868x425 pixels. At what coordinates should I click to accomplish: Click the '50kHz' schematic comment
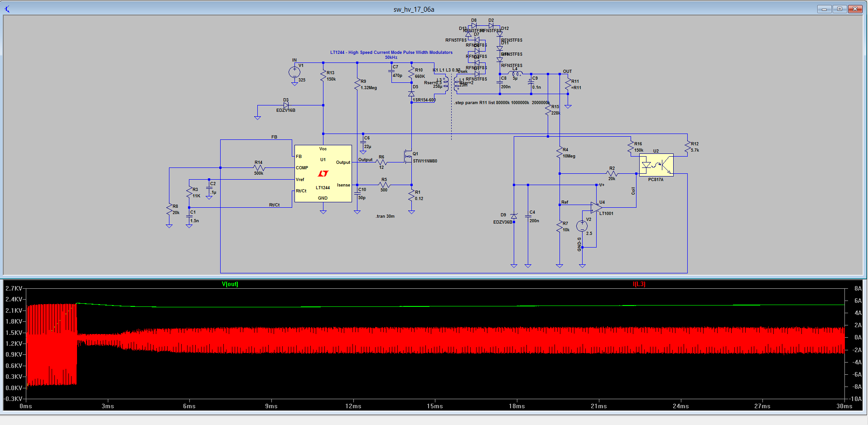point(391,57)
